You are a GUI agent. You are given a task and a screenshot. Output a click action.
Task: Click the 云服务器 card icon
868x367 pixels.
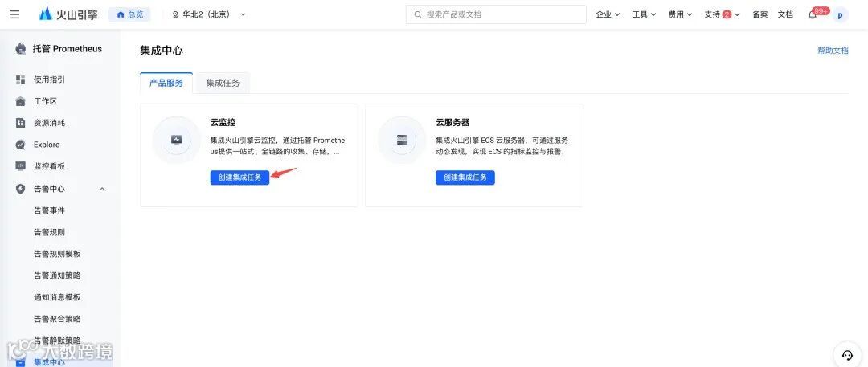point(401,140)
